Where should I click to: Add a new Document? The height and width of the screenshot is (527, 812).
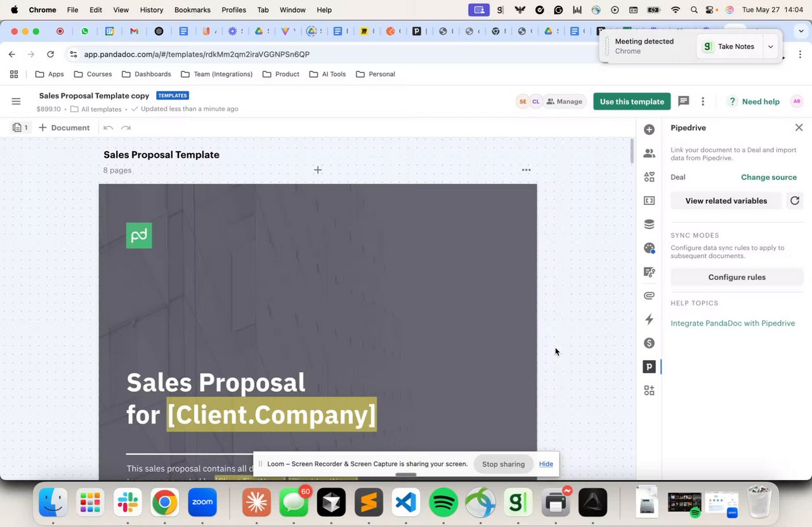64,128
